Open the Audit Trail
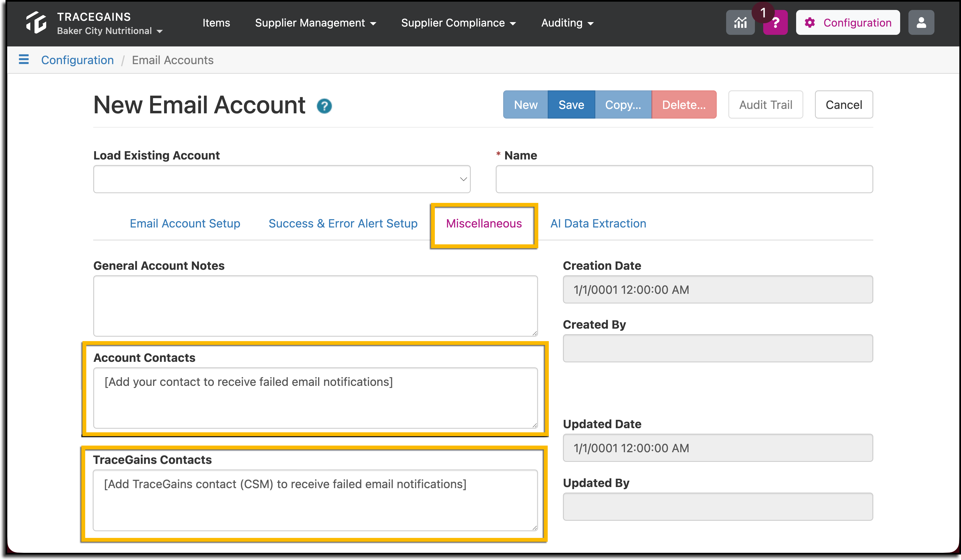Image resolution: width=961 pixels, height=560 pixels. (766, 104)
